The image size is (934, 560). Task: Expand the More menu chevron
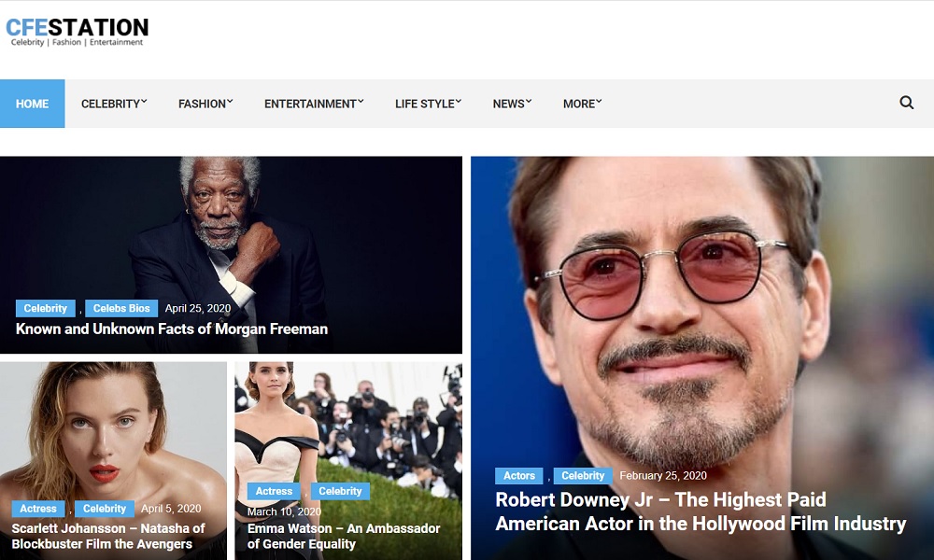[598, 102]
